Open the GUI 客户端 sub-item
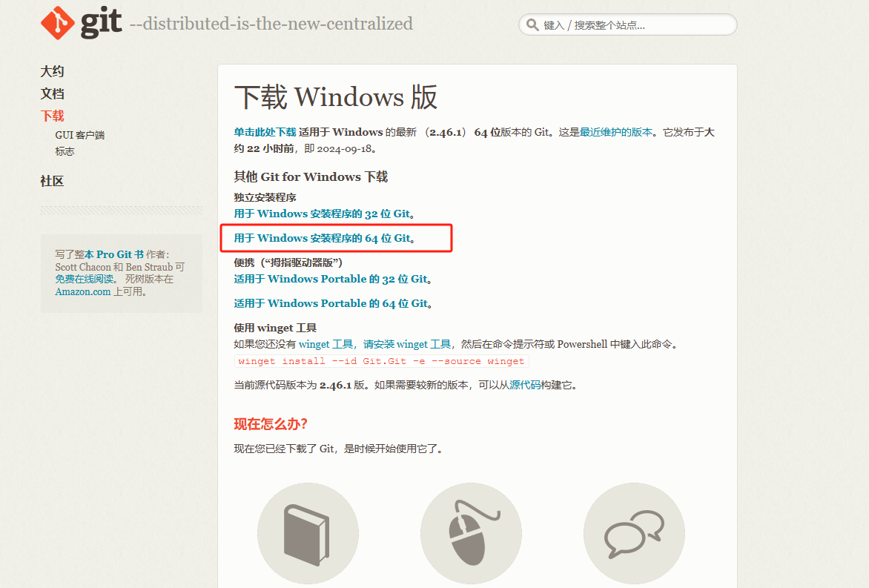 pyautogui.click(x=80, y=135)
